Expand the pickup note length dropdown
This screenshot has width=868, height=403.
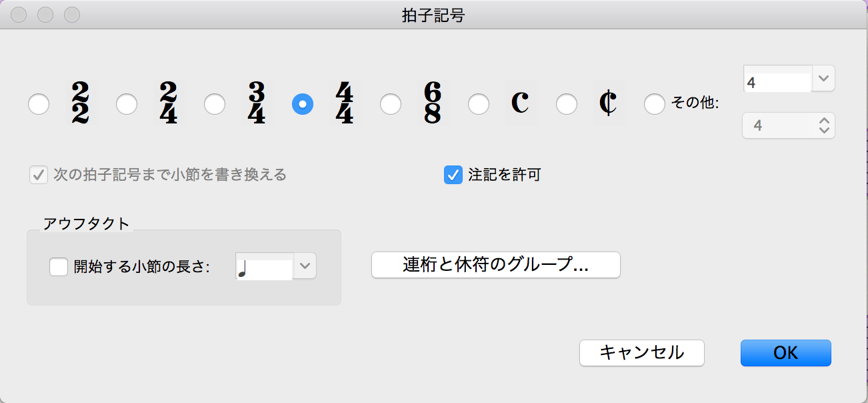click(x=305, y=266)
